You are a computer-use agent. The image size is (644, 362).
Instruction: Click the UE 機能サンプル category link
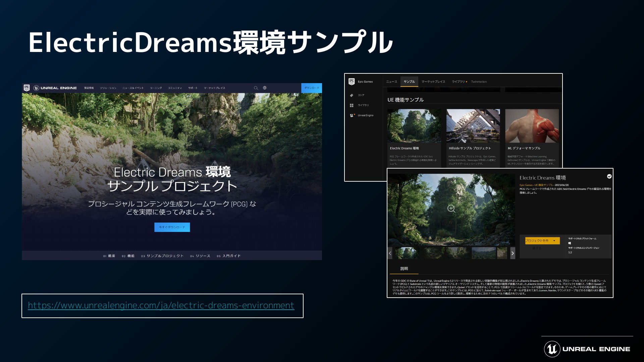[x=544, y=185]
